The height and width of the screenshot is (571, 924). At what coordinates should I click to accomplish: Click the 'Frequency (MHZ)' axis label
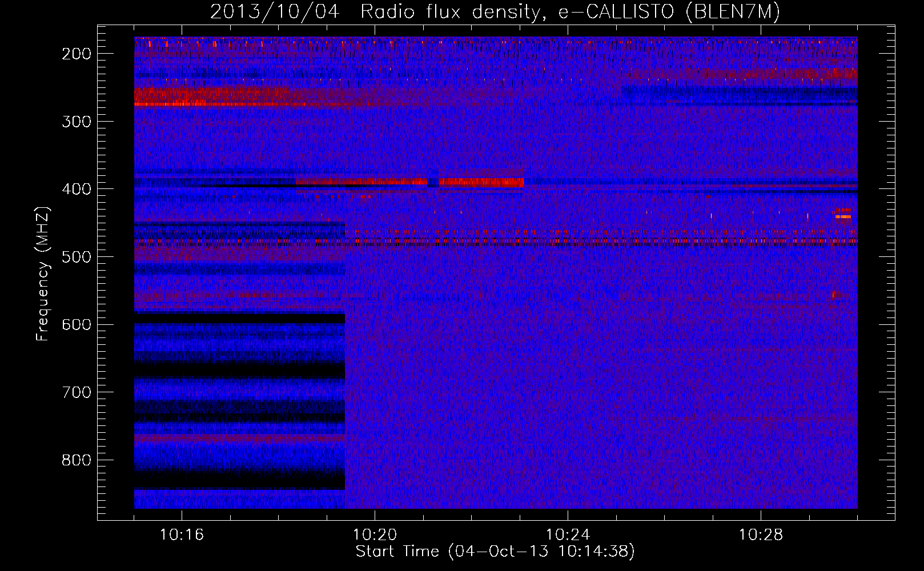(x=43, y=274)
